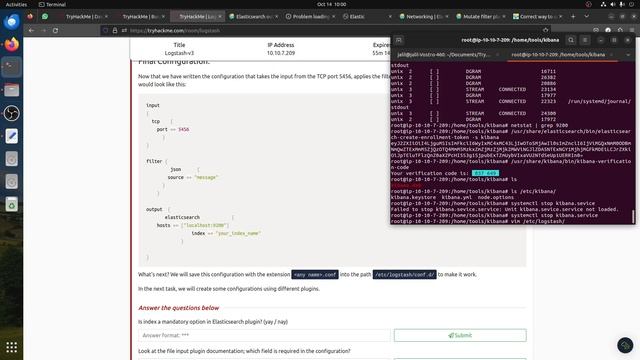Open the clock Oct 14 10:00
This screenshot has width=640, height=360.
point(331,4)
